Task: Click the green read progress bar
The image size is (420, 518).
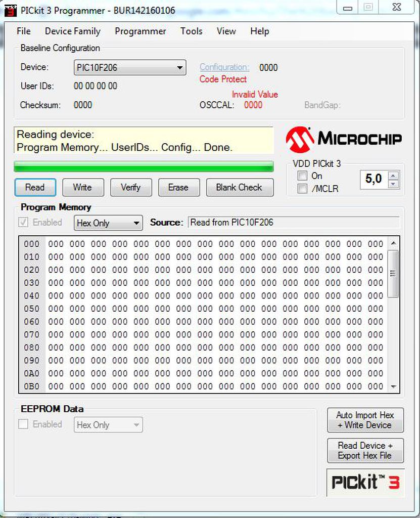Action: (x=144, y=166)
